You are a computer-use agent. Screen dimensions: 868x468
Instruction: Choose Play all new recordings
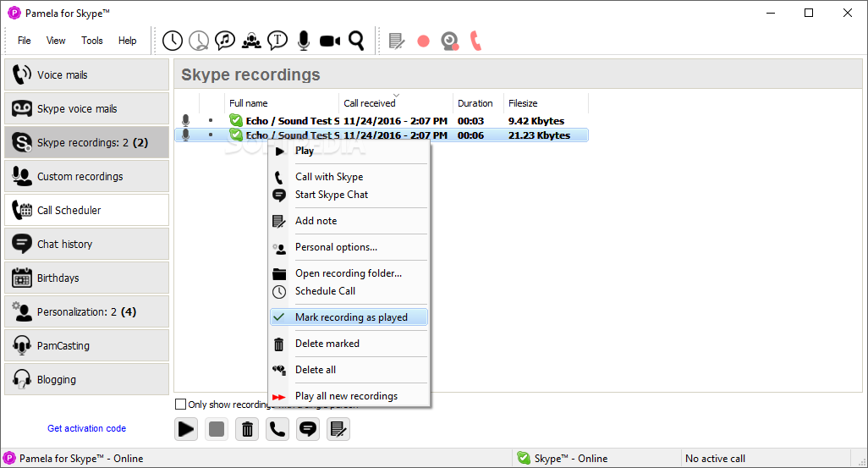349,396
